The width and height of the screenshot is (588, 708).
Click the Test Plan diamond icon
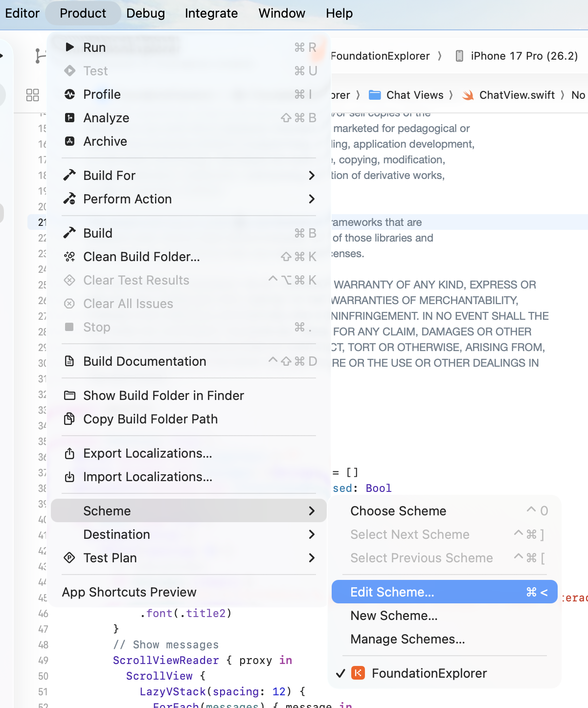click(69, 558)
